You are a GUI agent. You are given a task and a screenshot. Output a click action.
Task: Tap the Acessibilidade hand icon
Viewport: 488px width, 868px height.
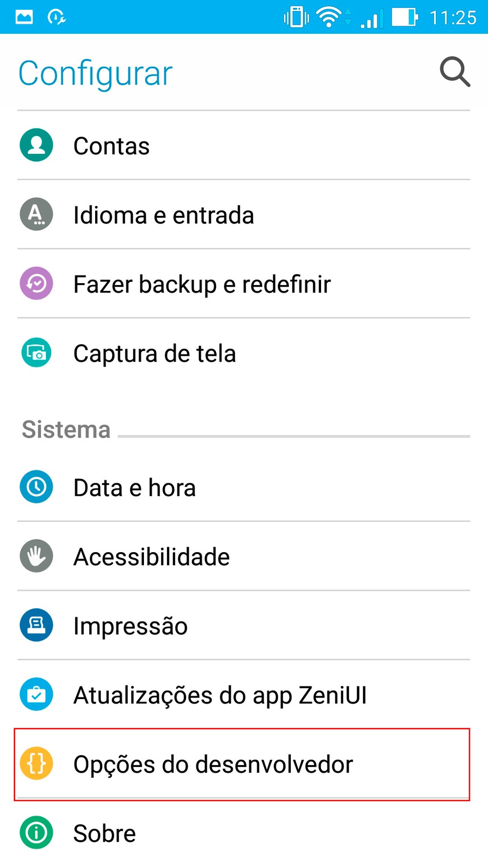(37, 556)
